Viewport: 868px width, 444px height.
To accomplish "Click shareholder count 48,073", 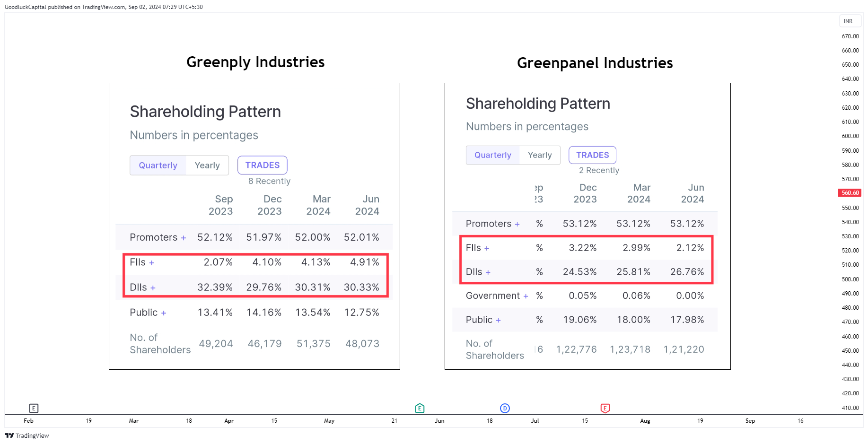I will (x=362, y=344).
